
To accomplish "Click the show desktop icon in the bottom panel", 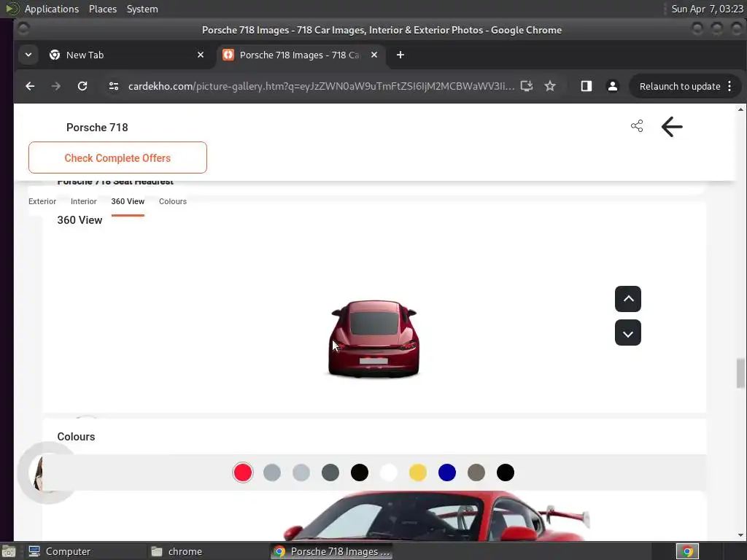I will coord(8,551).
